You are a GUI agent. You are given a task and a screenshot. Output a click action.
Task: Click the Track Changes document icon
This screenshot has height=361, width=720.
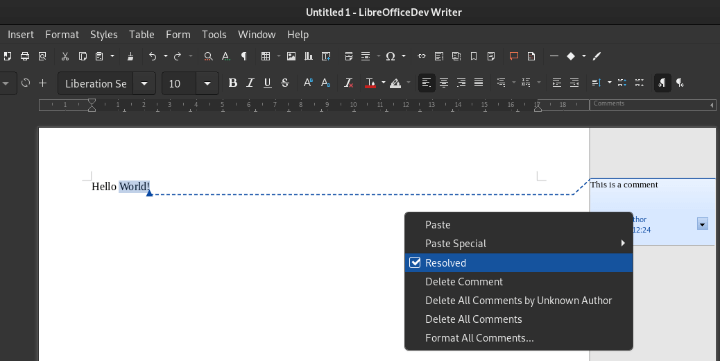click(531, 56)
